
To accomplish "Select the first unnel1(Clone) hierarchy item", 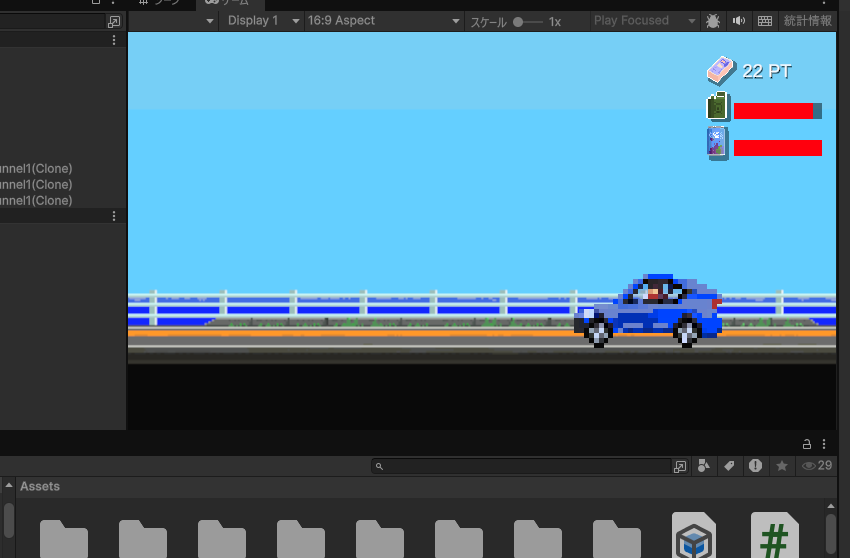I will click(36, 169).
